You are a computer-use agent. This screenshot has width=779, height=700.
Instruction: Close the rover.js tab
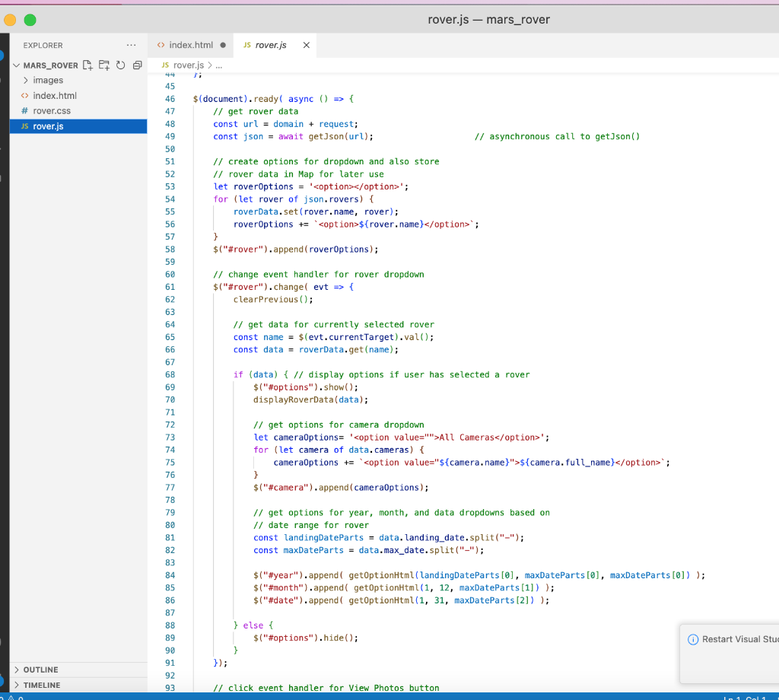[307, 45]
